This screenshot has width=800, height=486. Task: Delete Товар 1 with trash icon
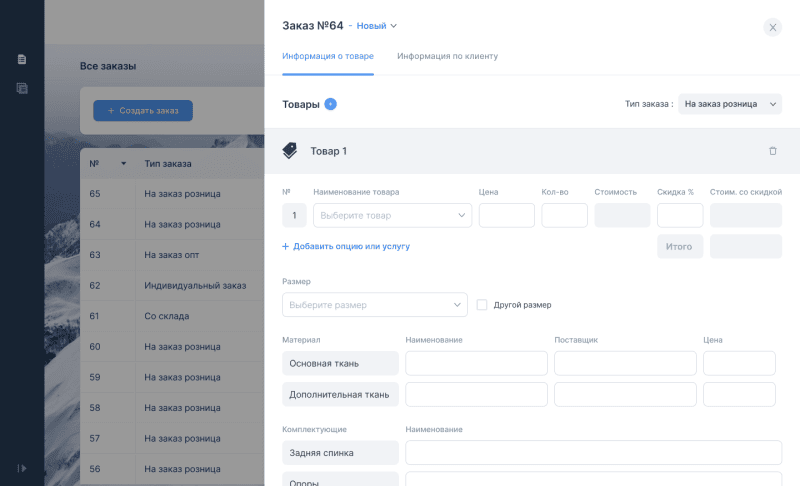pyautogui.click(x=772, y=151)
